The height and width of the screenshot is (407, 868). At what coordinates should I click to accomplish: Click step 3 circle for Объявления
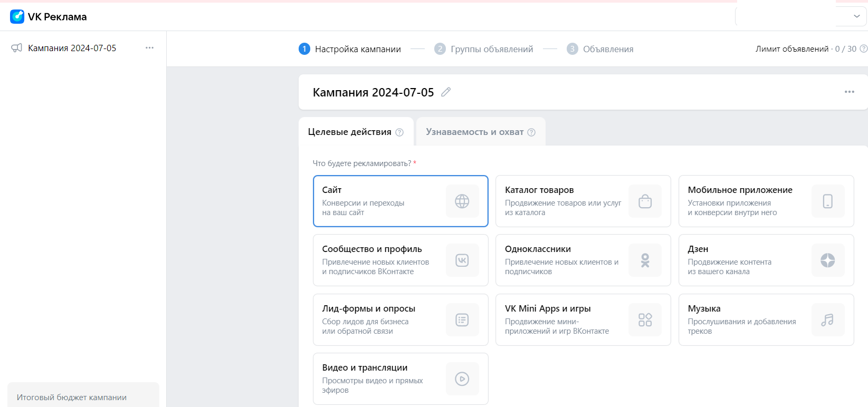(573, 49)
